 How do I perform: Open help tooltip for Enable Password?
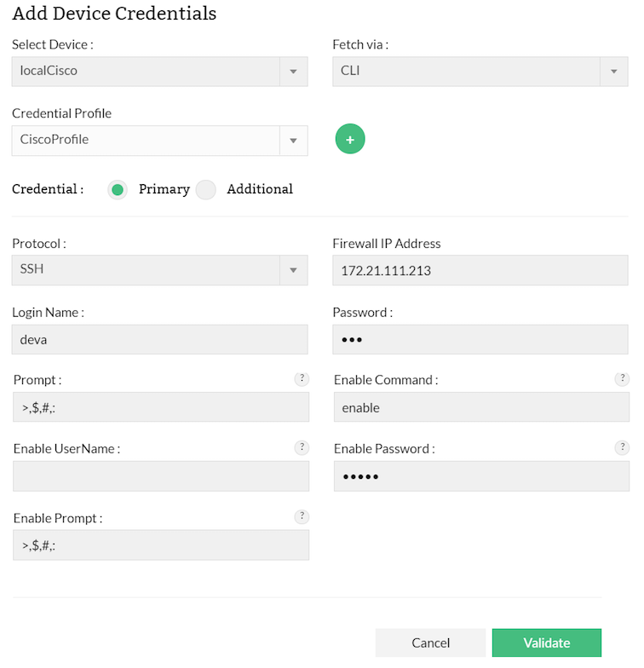coord(622,447)
